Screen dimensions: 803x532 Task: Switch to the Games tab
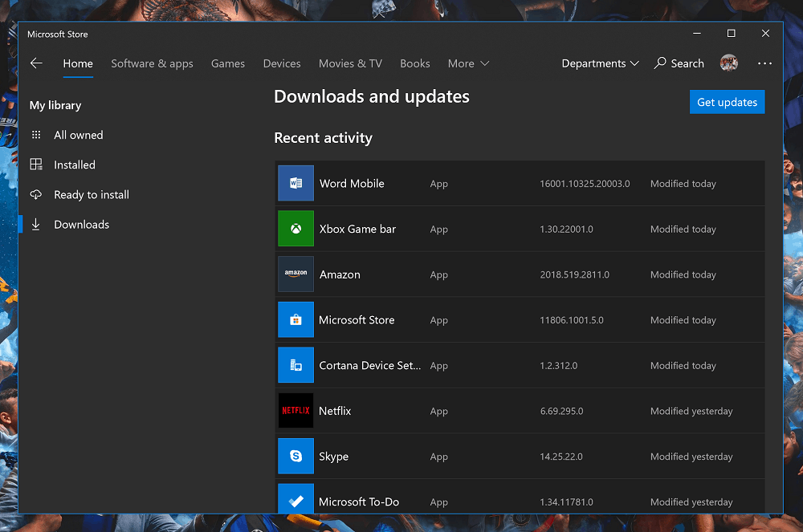[228, 63]
